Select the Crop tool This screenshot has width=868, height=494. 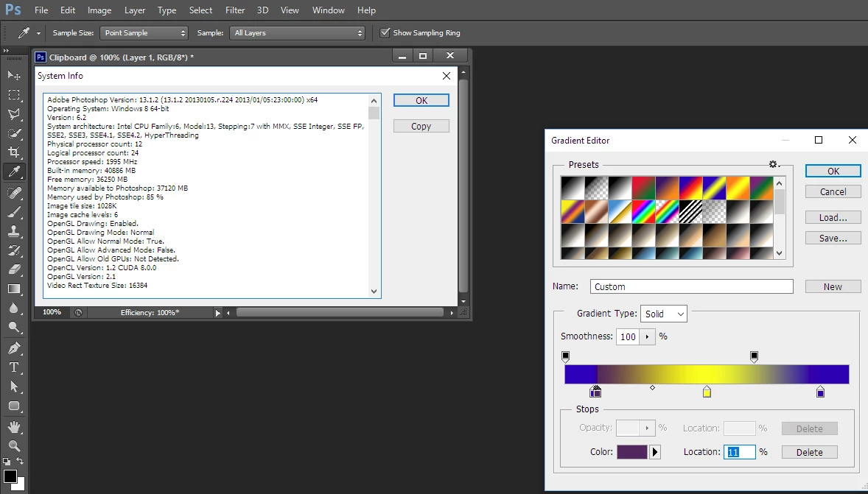(14, 152)
